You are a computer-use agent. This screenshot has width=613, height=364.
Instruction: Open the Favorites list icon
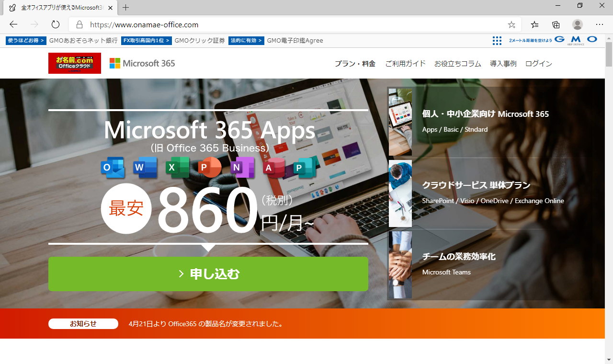535,25
